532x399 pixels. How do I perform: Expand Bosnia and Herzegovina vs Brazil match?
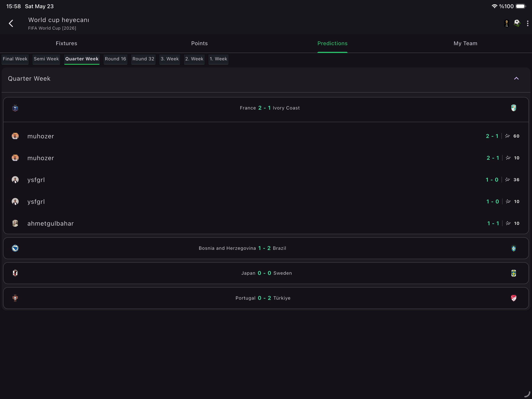266,248
